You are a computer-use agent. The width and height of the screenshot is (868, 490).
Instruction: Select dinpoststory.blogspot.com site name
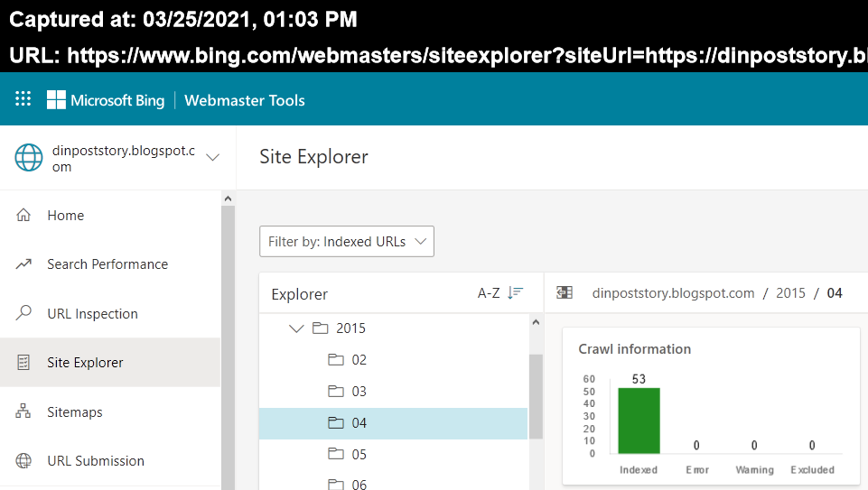[124, 159]
